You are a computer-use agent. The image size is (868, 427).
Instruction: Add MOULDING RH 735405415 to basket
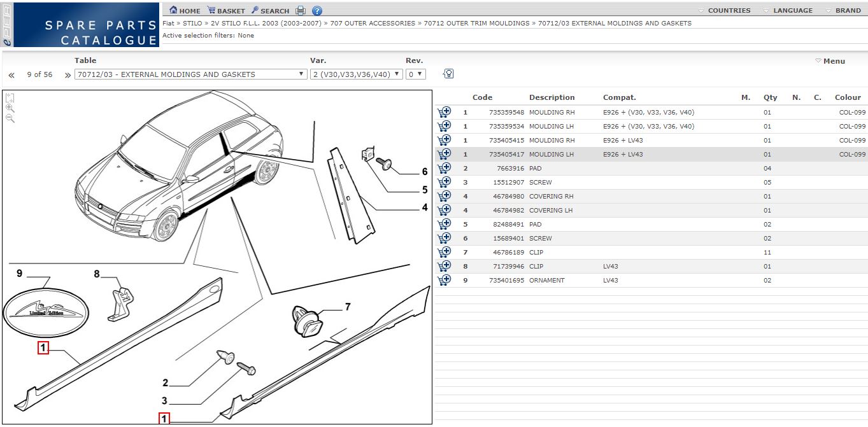tap(444, 140)
